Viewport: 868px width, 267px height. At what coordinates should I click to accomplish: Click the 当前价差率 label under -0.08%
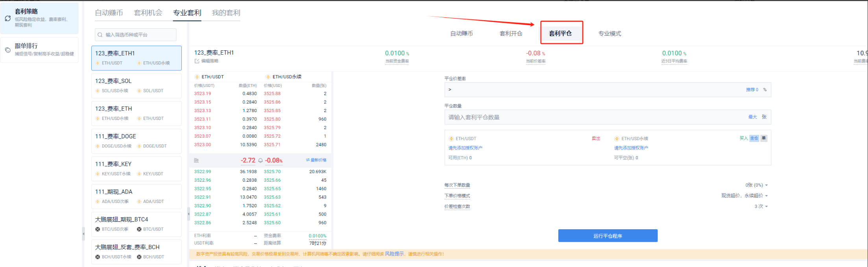[536, 61]
